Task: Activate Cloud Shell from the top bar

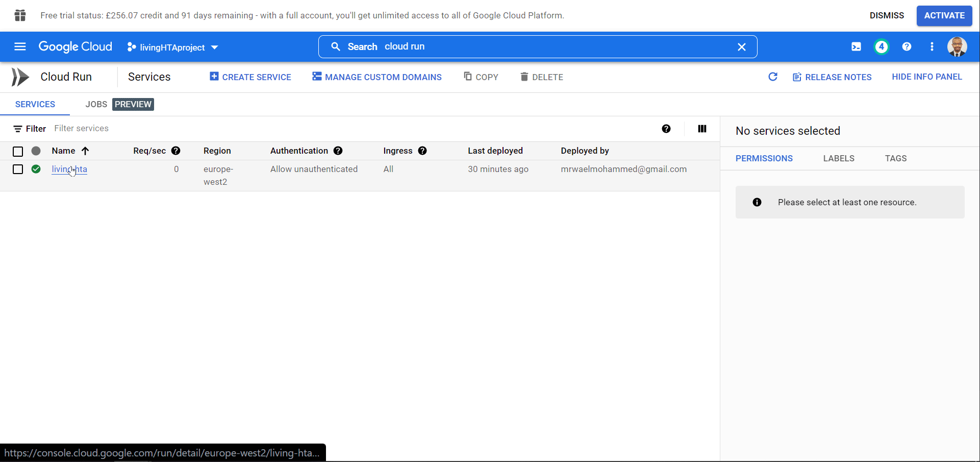Action: click(856, 46)
